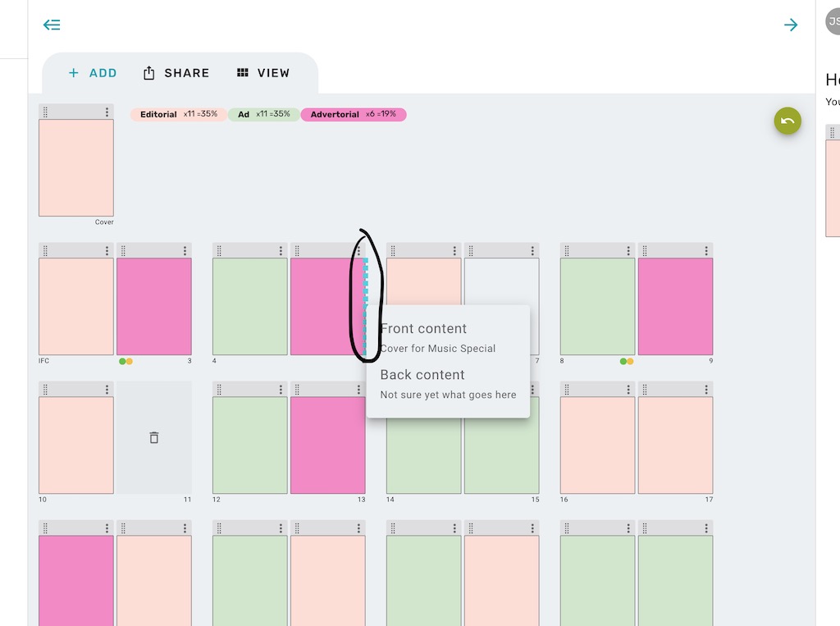The height and width of the screenshot is (626, 840).
Task: Click the pink Advertorial category pill
Action: tap(354, 114)
